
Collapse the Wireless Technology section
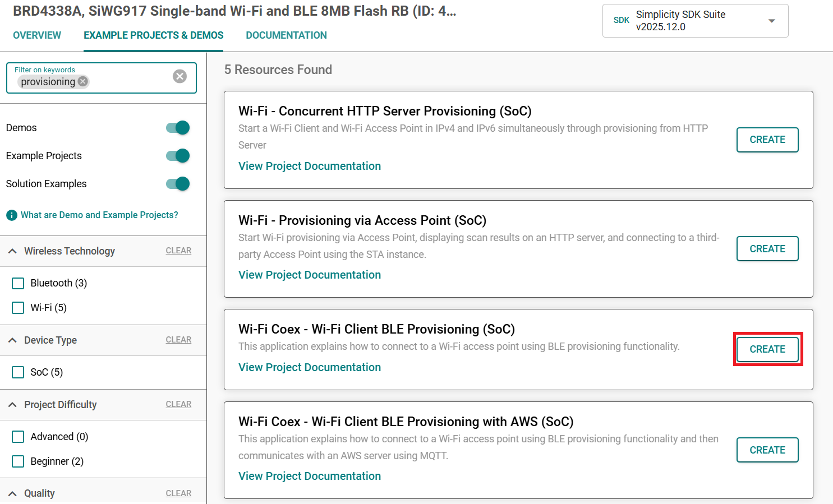click(x=12, y=251)
